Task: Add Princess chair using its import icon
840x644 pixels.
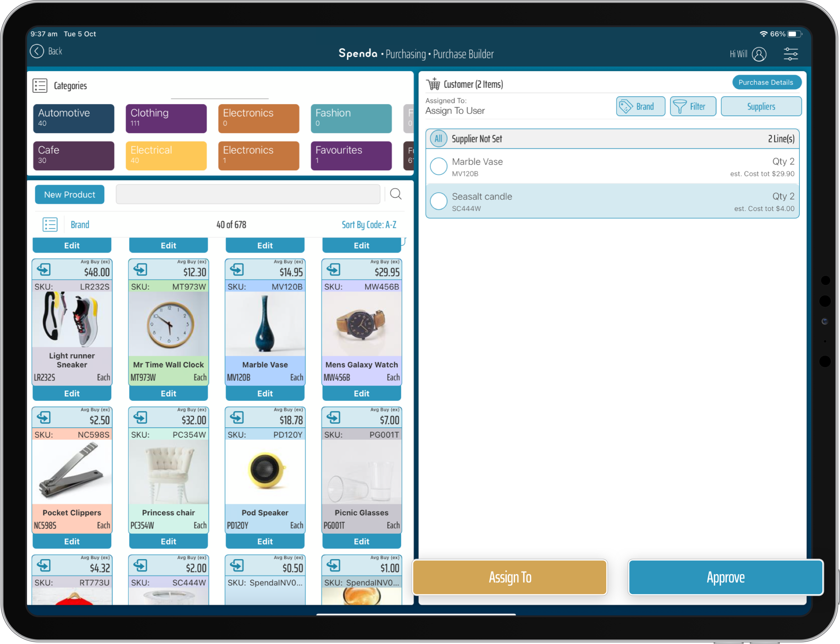Action: click(140, 417)
